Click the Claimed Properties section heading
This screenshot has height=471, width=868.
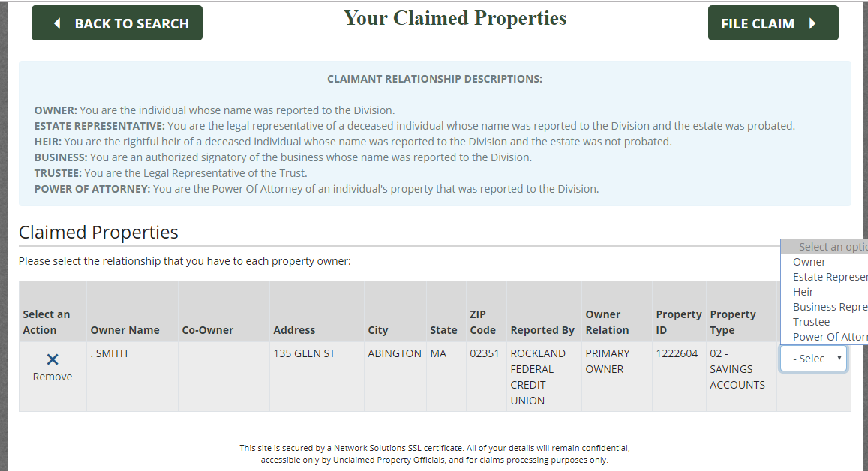pos(98,232)
